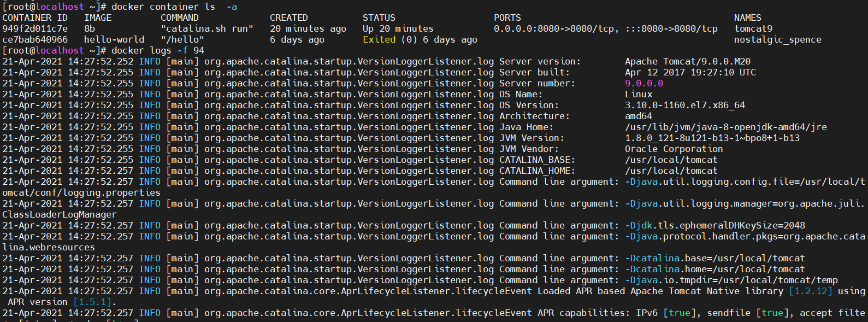The height and width of the screenshot is (322, 868).
Task: Select the nostalgic_spence container name
Action: (777, 39)
